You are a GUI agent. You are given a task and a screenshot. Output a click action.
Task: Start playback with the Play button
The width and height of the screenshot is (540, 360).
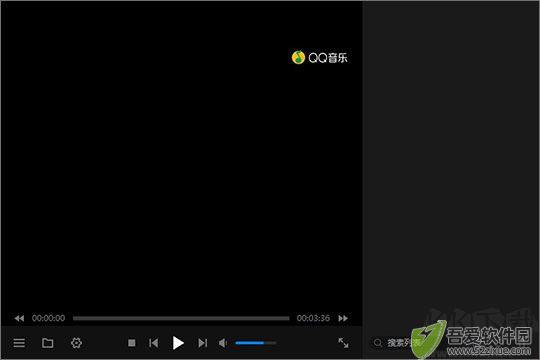pyautogui.click(x=178, y=343)
